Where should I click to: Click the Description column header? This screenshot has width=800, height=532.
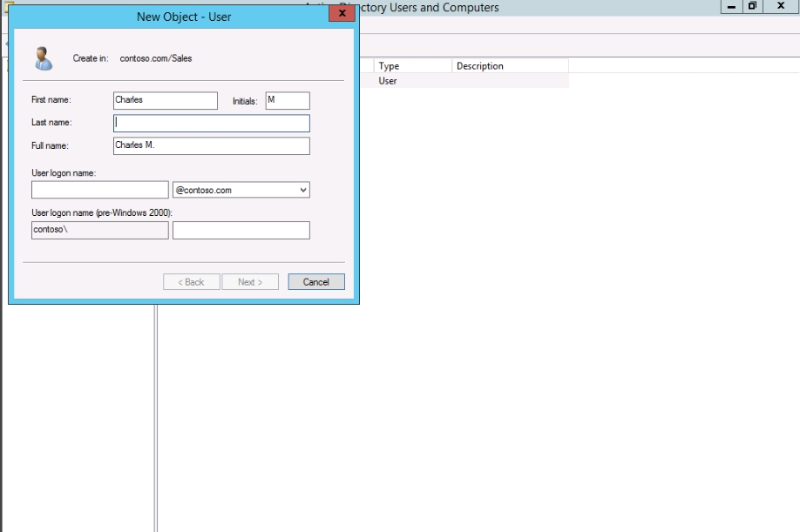[509, 66]
